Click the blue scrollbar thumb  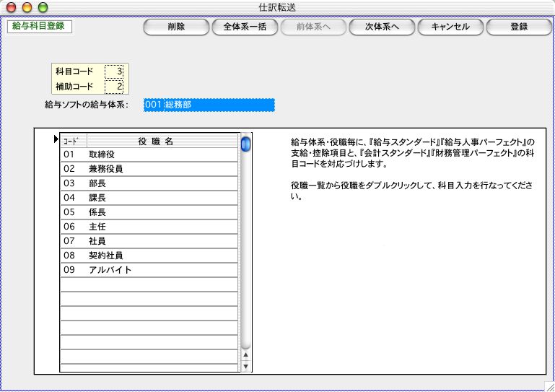pos(246,144)
